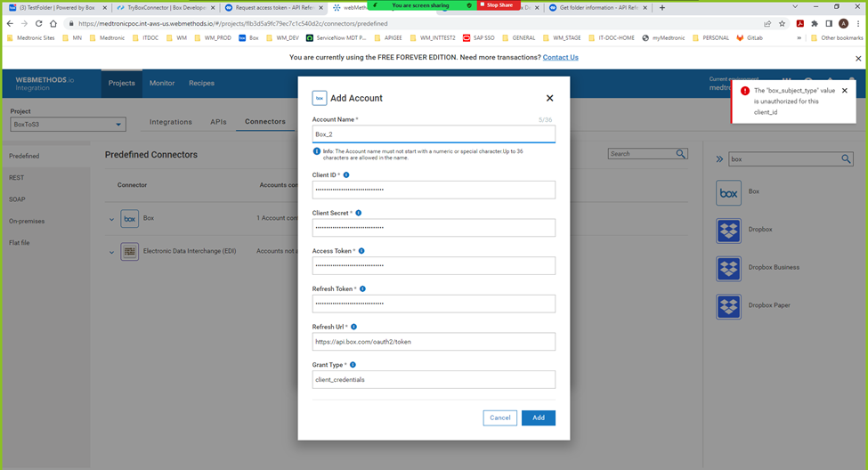Collapse the right connector panel with double chevron

point(719,158)
